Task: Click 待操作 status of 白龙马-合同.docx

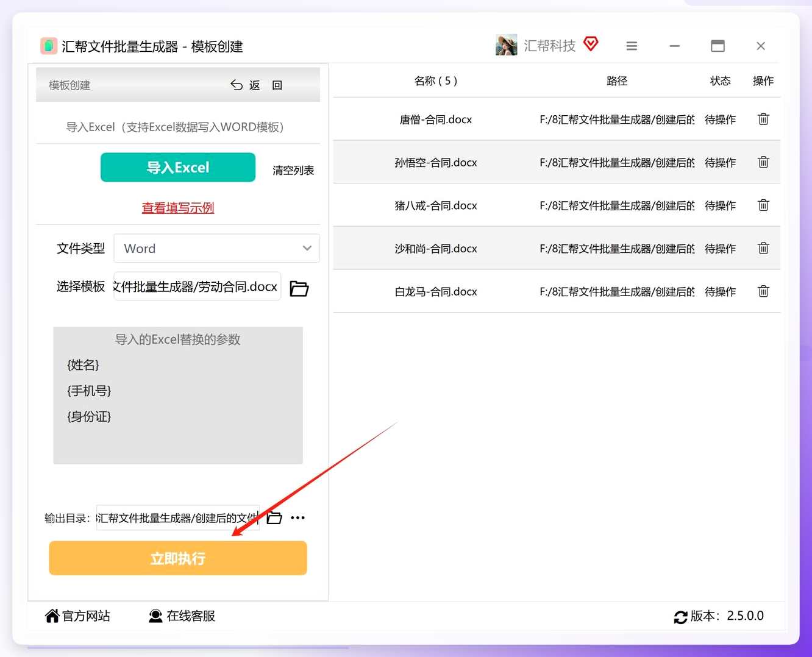Action: point(720,292)
